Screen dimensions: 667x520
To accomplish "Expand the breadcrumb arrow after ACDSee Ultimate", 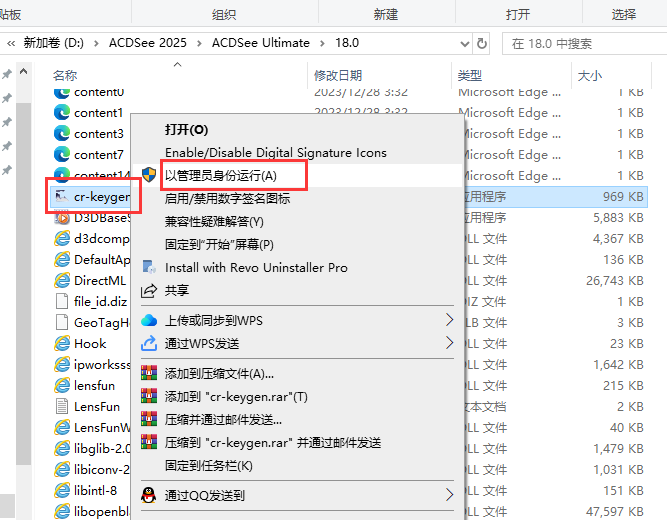I will coord(322,43).
